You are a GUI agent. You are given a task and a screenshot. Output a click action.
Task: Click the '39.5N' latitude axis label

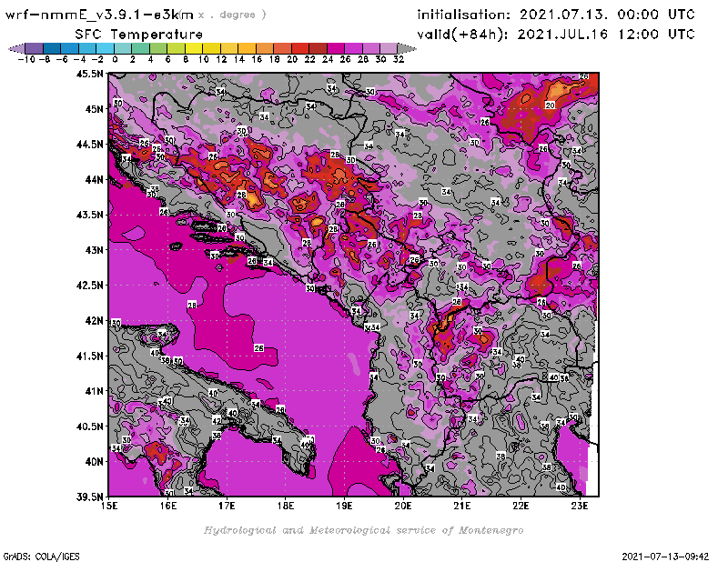89,497
